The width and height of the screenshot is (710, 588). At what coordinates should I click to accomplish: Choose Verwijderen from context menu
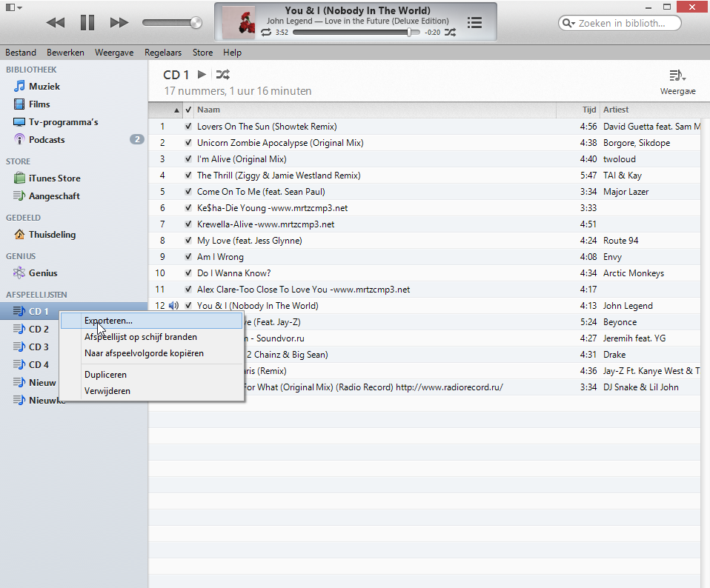pyautogui.click(x=152, y=391)
